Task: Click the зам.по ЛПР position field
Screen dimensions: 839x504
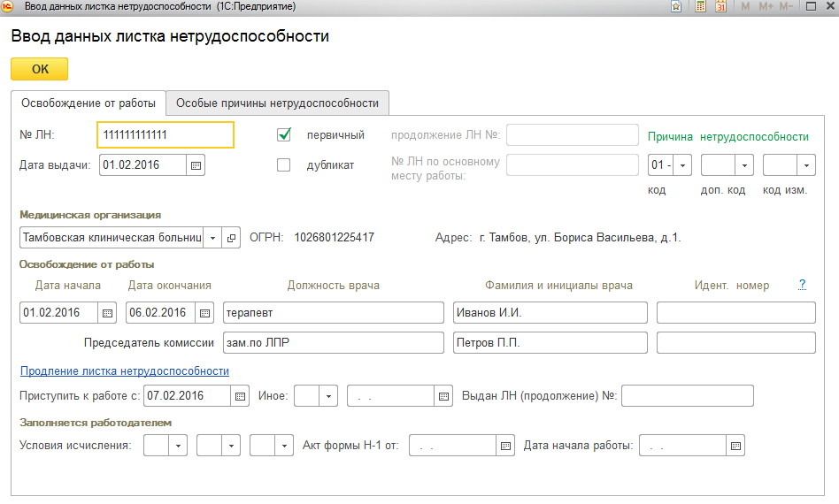Action: (334, 343)
